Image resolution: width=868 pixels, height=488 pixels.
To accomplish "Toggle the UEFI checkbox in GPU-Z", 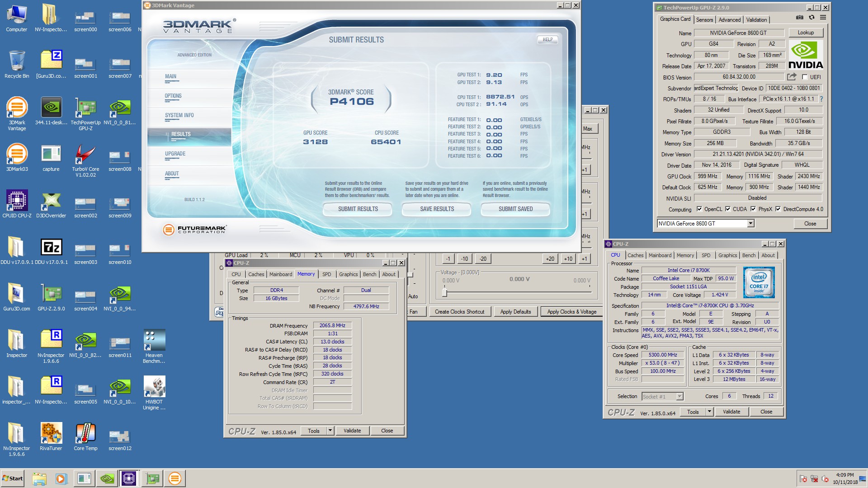I will 805,77.
